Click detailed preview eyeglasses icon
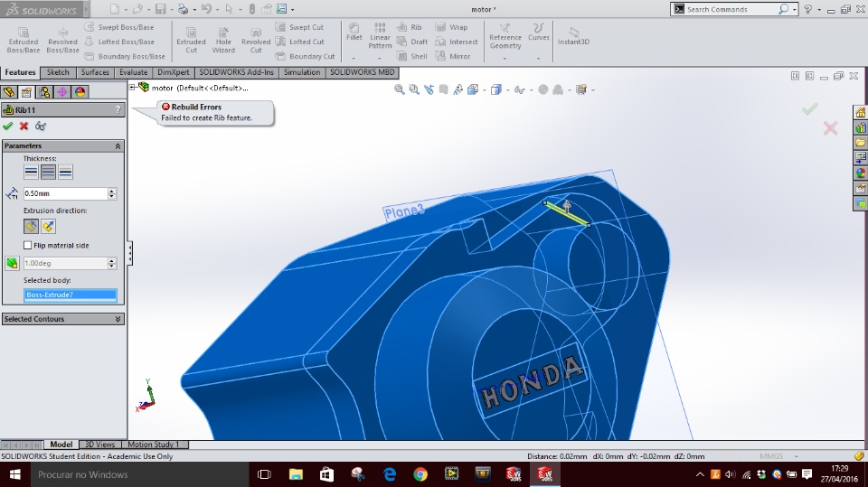Viewport: 868px width, 487px height. pos(41,126)
